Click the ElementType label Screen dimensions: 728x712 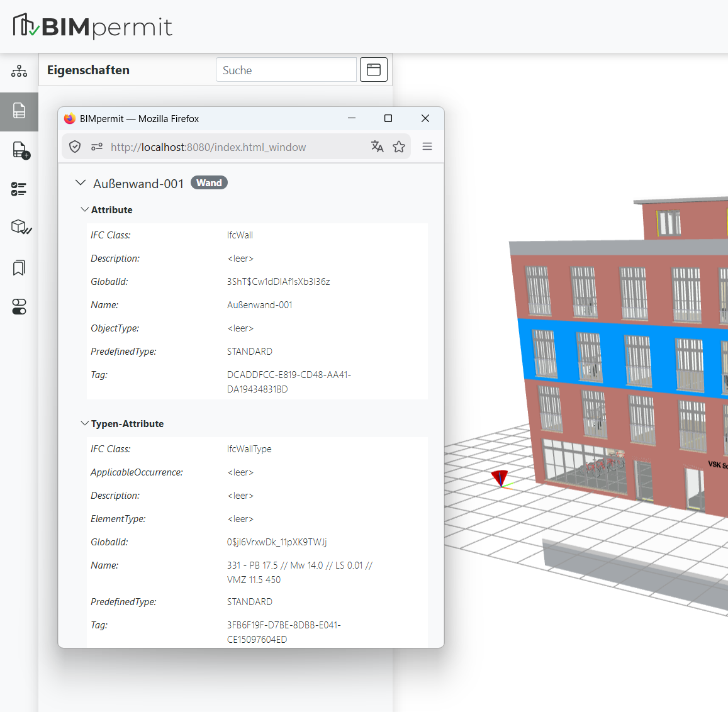pos(118,519)
